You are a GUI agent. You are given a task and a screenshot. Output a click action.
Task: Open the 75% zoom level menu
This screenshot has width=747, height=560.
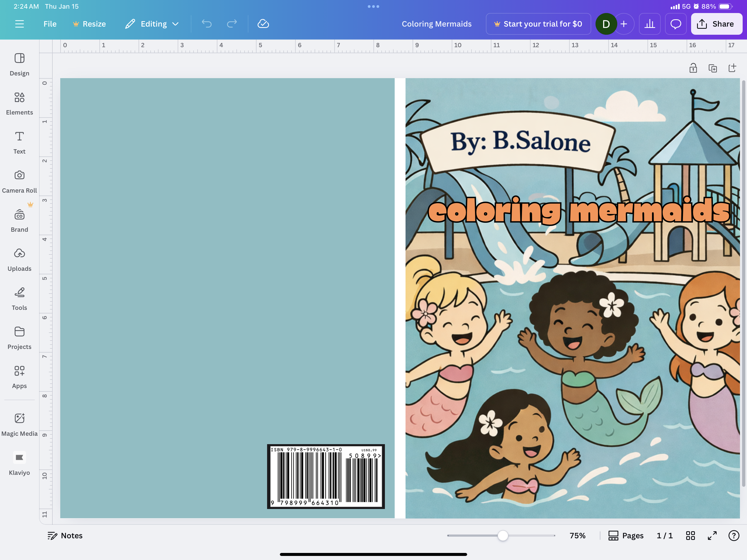pyautogui.click(x=577, y=536)
